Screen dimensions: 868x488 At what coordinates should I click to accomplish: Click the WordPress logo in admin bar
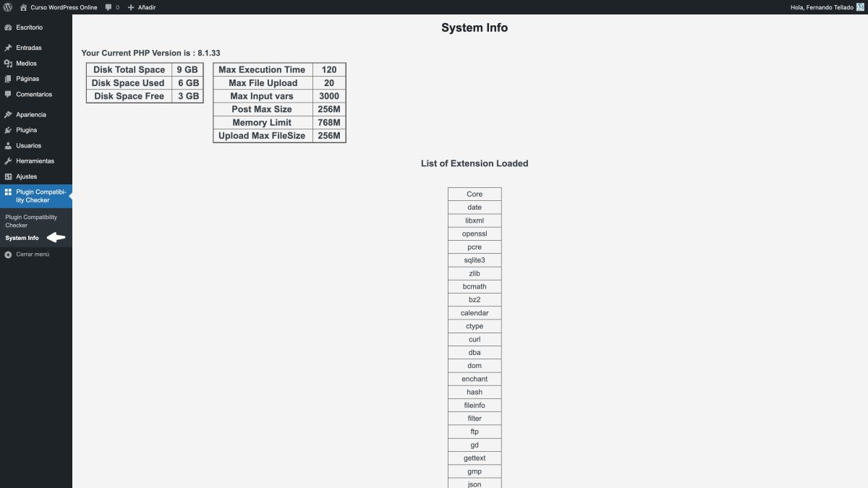pyautogui.click(x=8, y=7)
